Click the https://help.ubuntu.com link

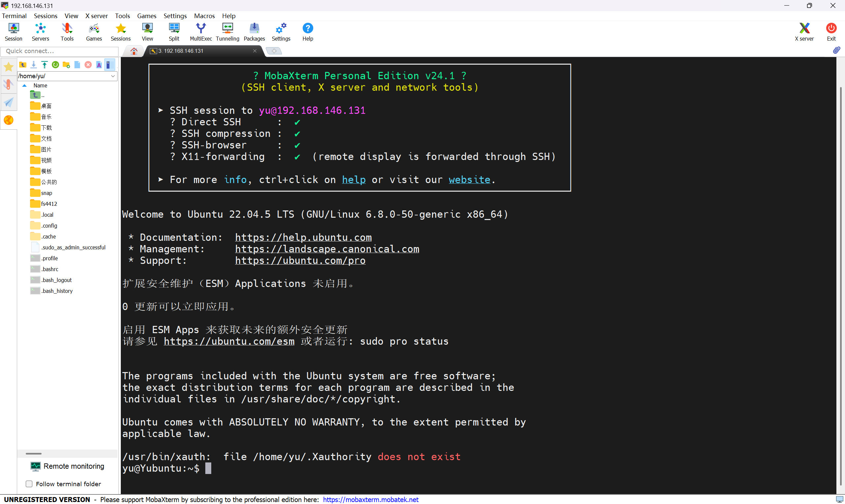(x=303, y=237)
